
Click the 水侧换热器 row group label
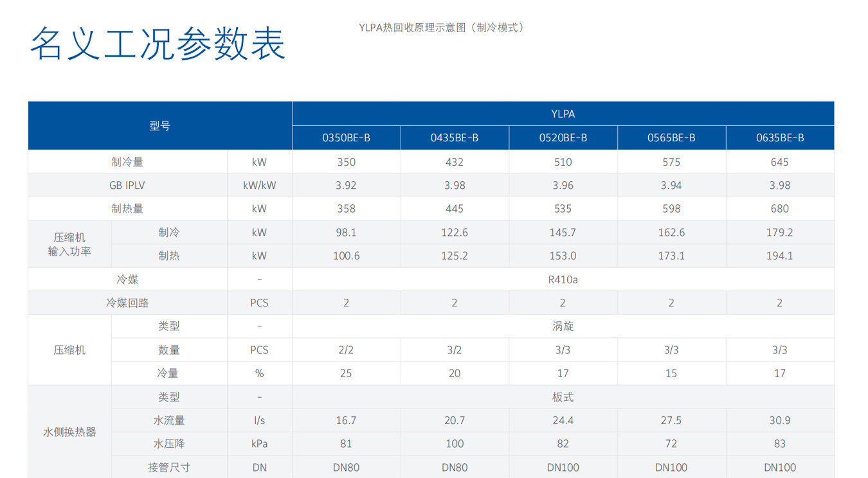(x=69, y=432)
